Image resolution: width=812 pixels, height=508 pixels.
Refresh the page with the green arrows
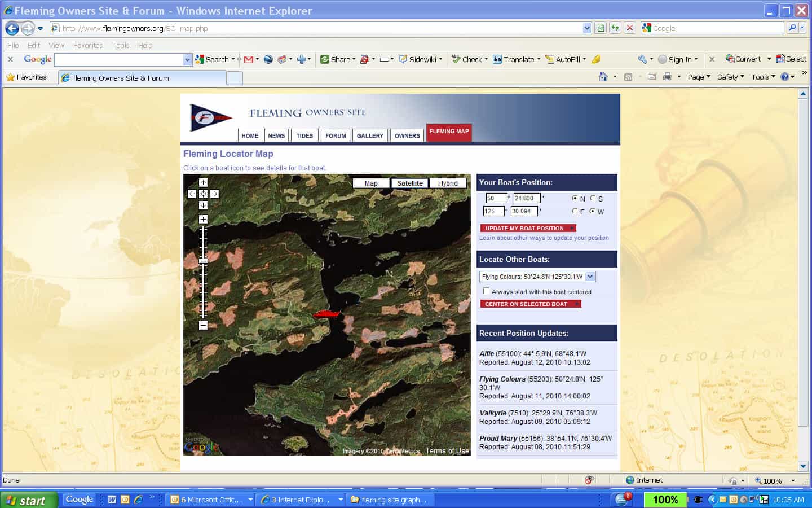pos(615,28)
